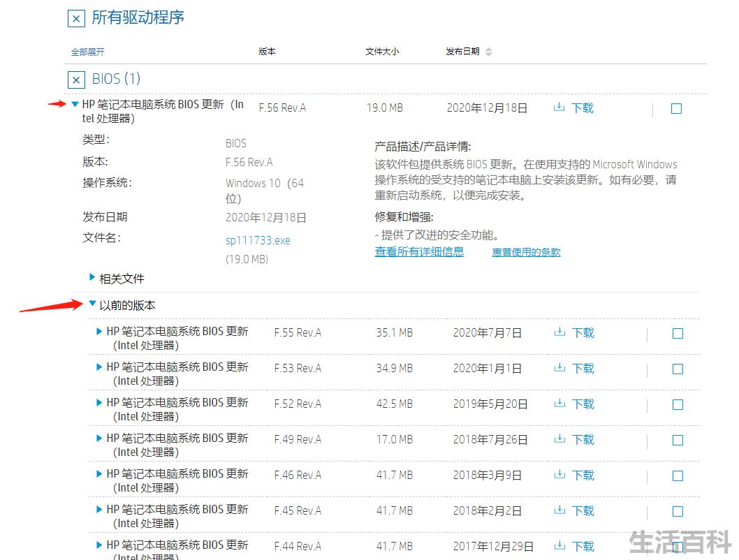Click 下载 for 2018年3月9日 release

(x=583, y=476)
